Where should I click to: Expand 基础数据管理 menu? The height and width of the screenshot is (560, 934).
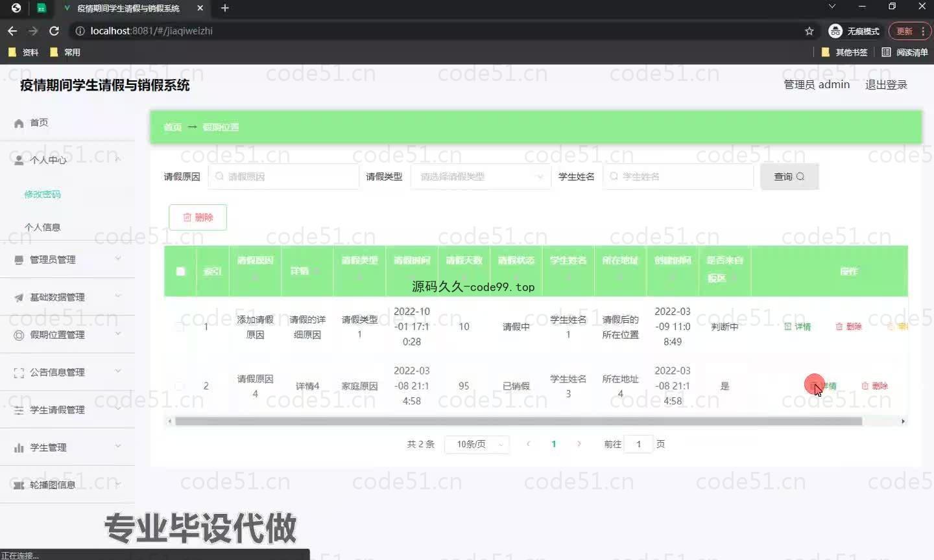click(67, 297)
